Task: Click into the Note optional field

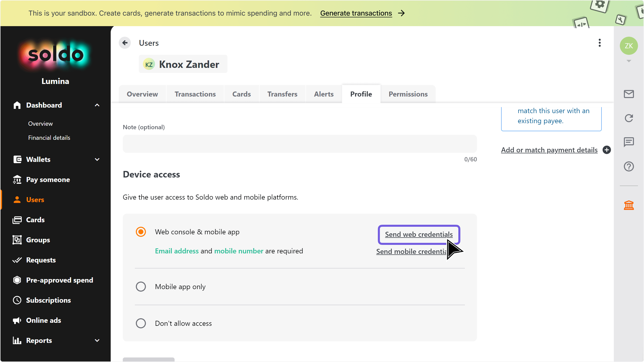Action: tap(300, 144)
